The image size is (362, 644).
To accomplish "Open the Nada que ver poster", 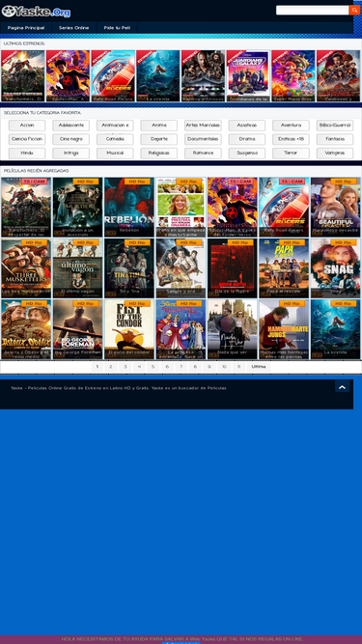I will [x=233, y=329].
